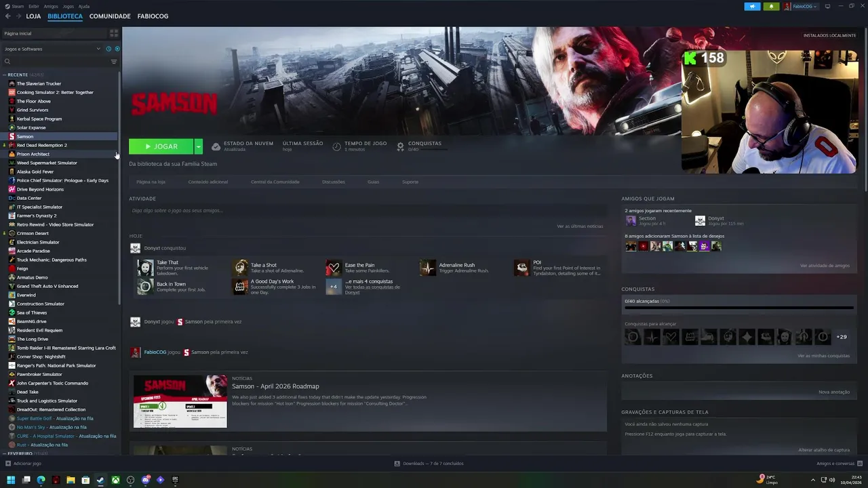This screenshot has width=868, height=488.
Task: Click the A Good Day's Work icon
Action: pos(241,287)
